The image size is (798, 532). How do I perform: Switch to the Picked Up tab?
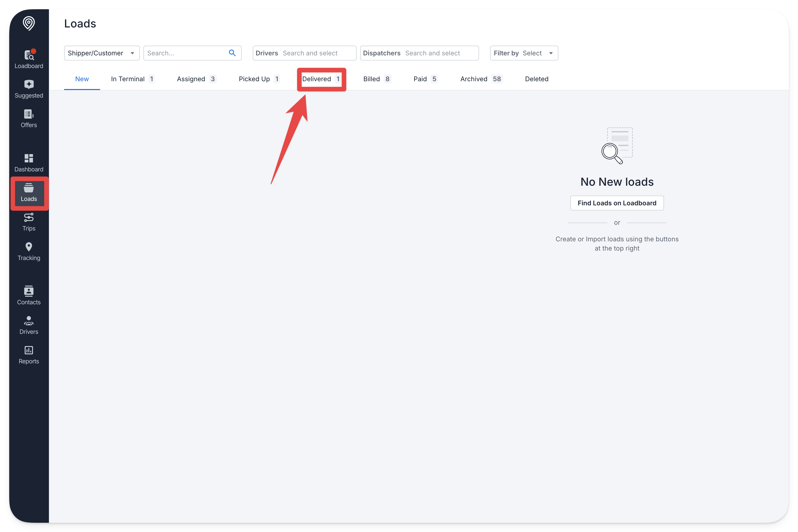coord(259,79)
